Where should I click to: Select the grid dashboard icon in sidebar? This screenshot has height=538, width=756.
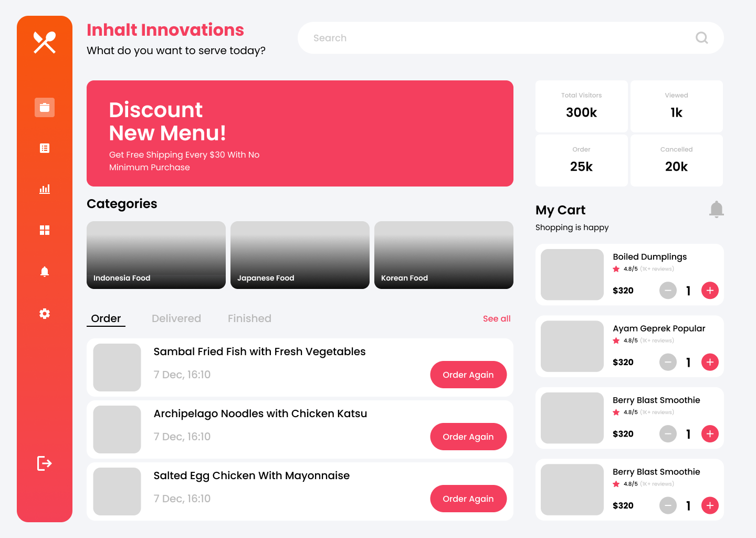click(x=45, y=230)
